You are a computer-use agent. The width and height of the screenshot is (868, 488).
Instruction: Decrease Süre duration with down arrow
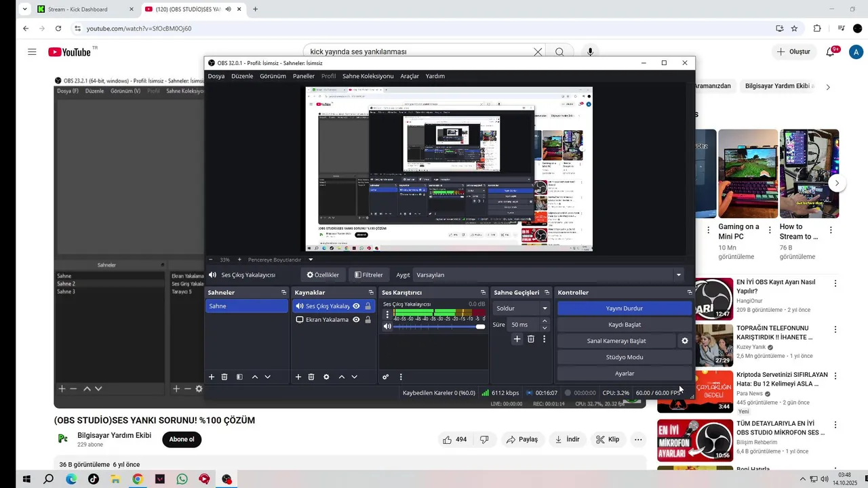(x=545, y=328)
